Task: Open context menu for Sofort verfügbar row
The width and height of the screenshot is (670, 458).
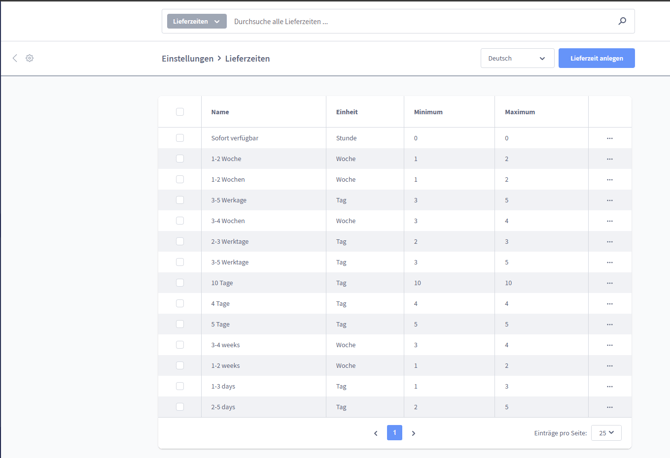Action: tap(609, 138)
